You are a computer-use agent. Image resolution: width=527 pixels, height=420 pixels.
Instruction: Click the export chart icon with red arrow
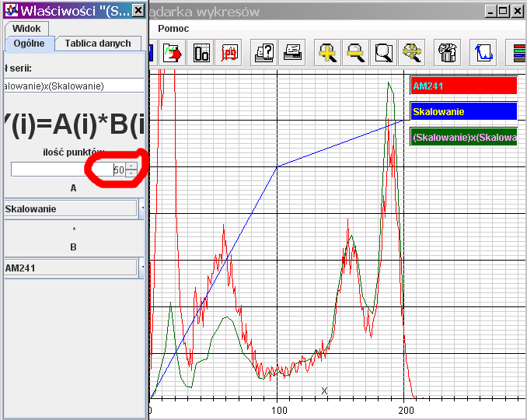coord(173,53)
